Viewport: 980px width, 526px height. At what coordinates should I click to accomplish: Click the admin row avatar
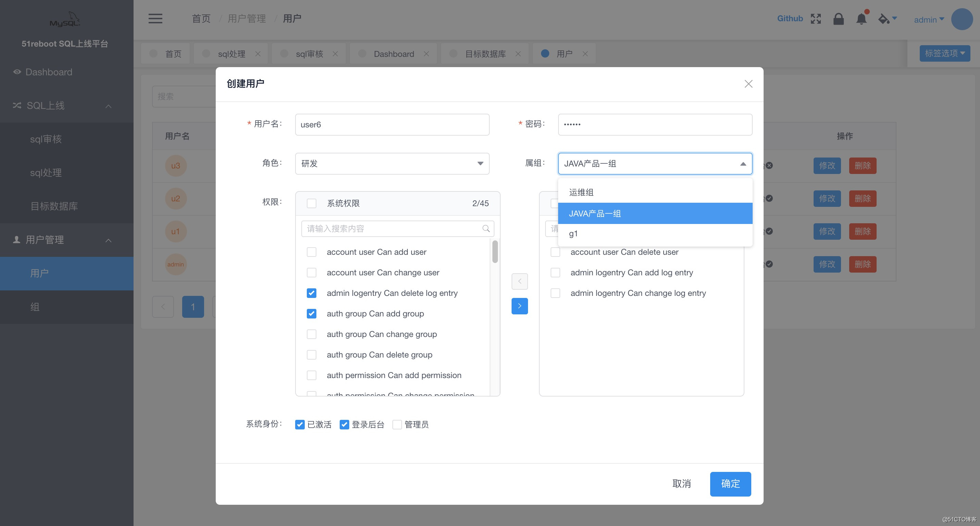tap(176, 264)
